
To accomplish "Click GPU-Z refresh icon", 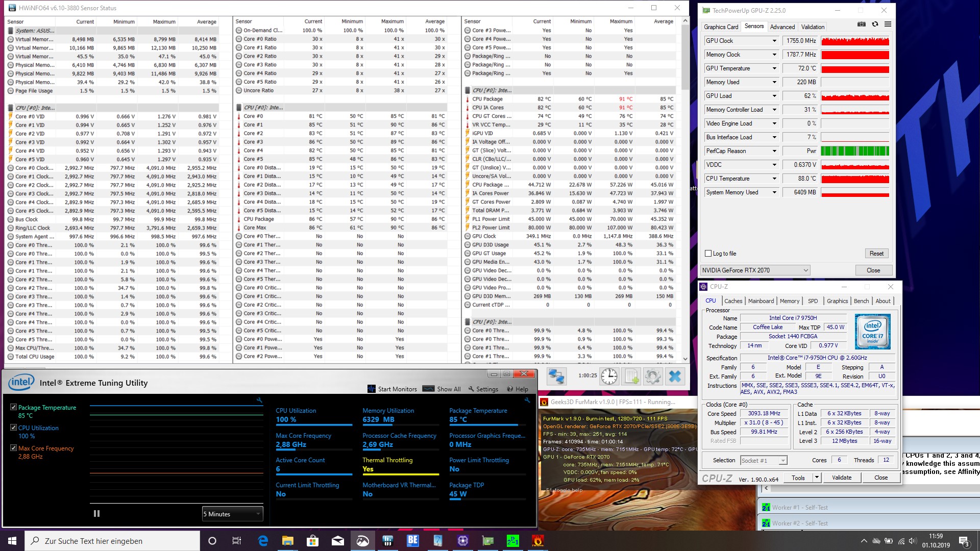I will (875, 24).
